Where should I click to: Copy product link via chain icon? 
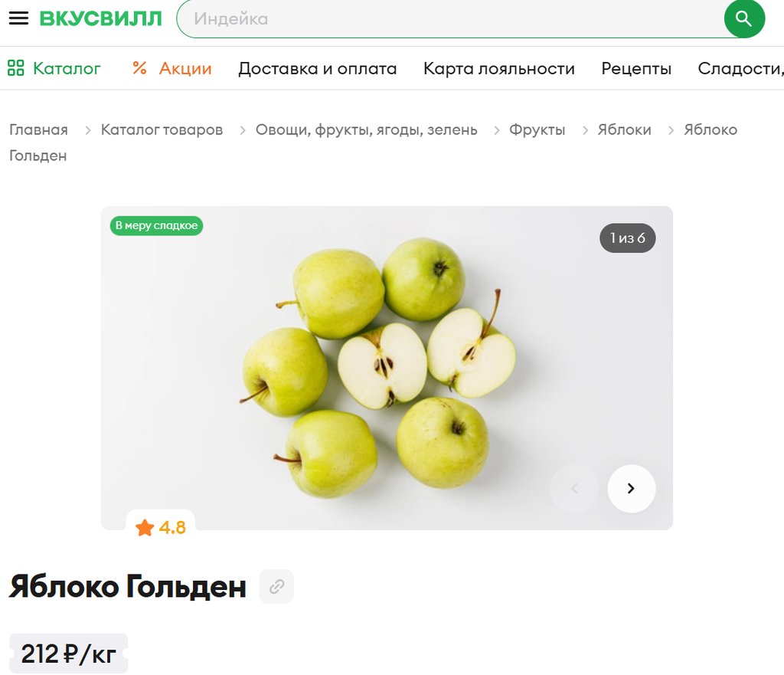276,586
